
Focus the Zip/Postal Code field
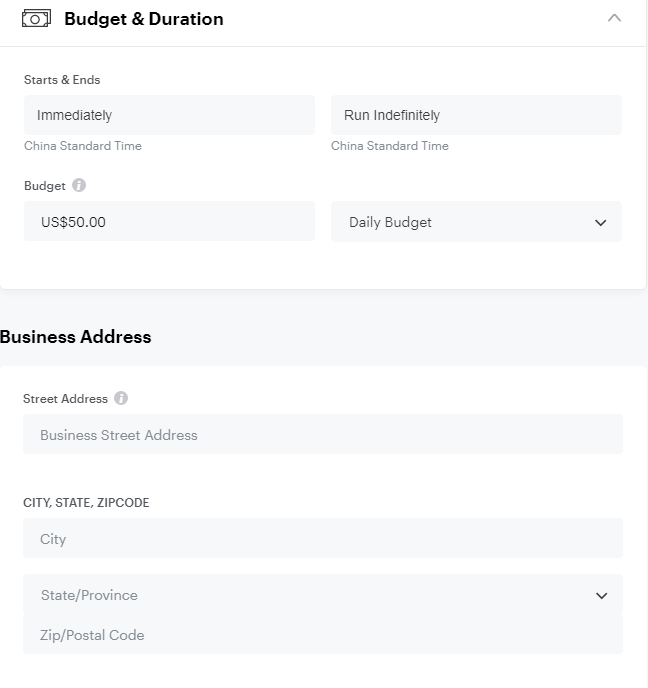322,635
